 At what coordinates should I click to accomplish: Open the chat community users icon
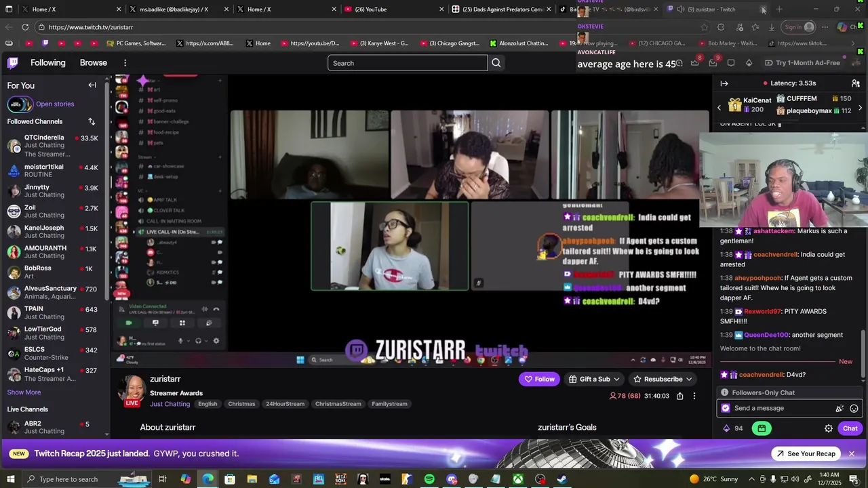coord(856,83)
